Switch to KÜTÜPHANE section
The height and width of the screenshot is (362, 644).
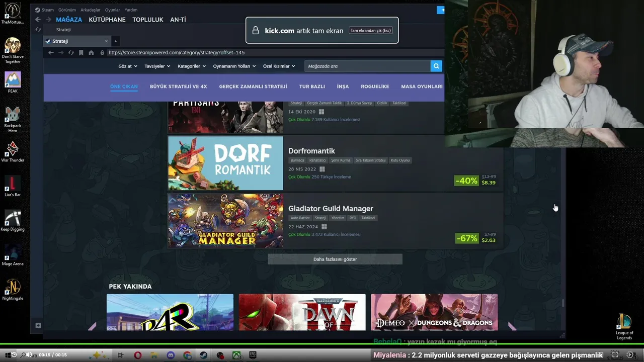click(x=107, y=20)
